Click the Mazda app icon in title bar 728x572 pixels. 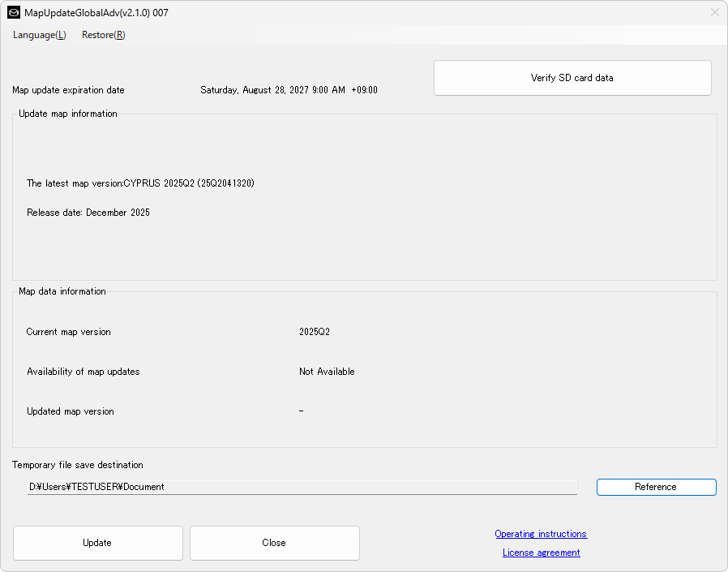(14, 13)
